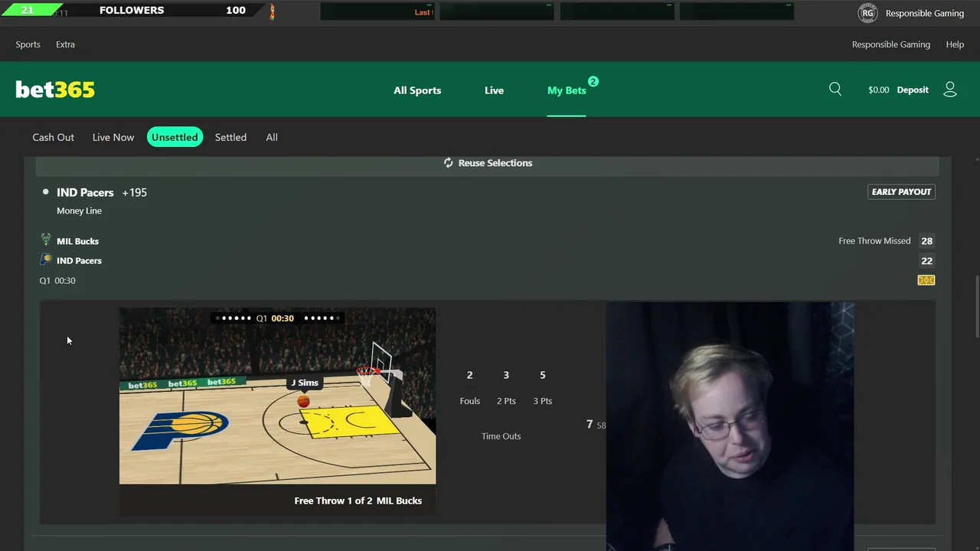Click the Money Line label
The height and width of the screenshot is (551, 980).
tap(79, 210)
